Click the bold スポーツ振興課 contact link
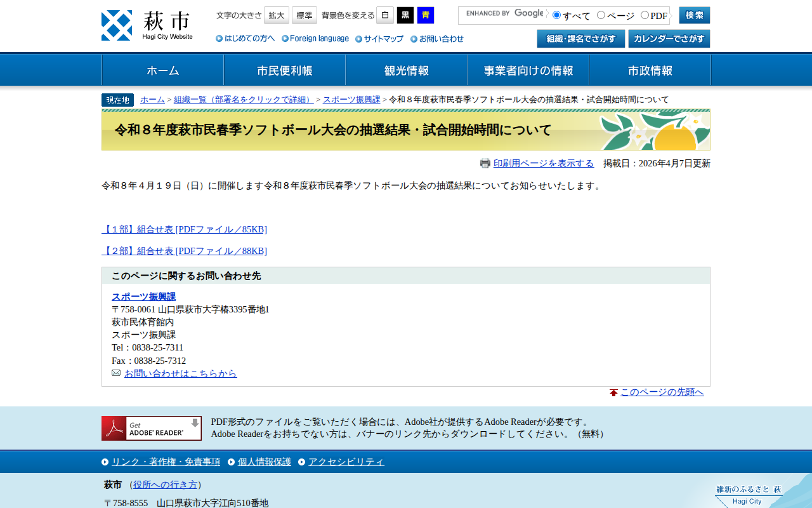The image size is (812, 508). click(143, 297)
